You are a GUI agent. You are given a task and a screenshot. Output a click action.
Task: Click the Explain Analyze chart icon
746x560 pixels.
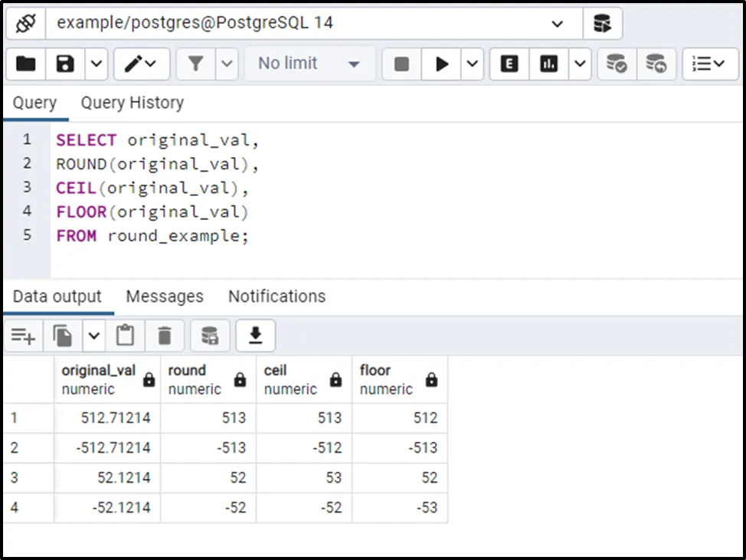tap(549, 64)
